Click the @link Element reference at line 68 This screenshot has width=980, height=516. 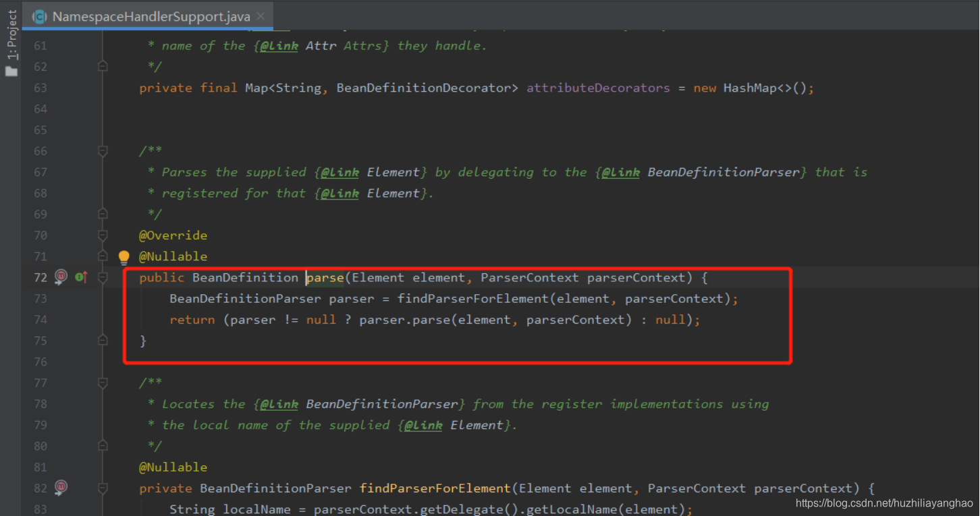pyautogui.click(x=371, y=193)
